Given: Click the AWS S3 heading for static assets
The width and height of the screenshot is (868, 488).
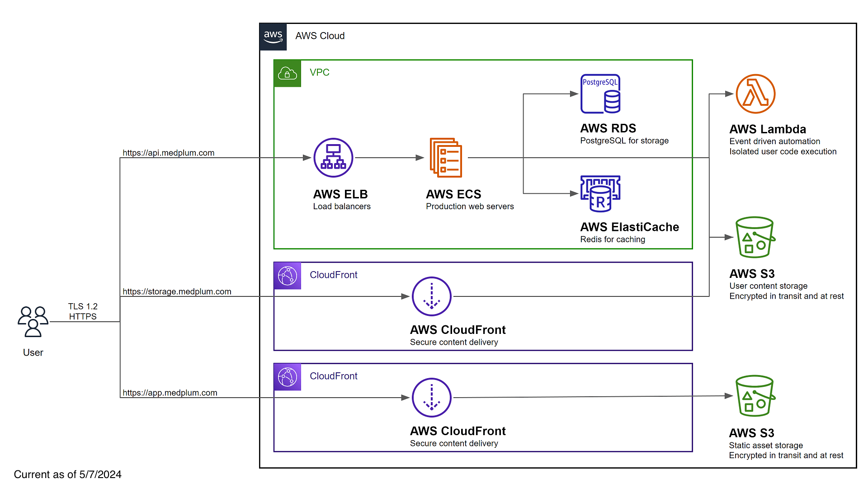Looking at the screenshot, I should coord(751,433).
